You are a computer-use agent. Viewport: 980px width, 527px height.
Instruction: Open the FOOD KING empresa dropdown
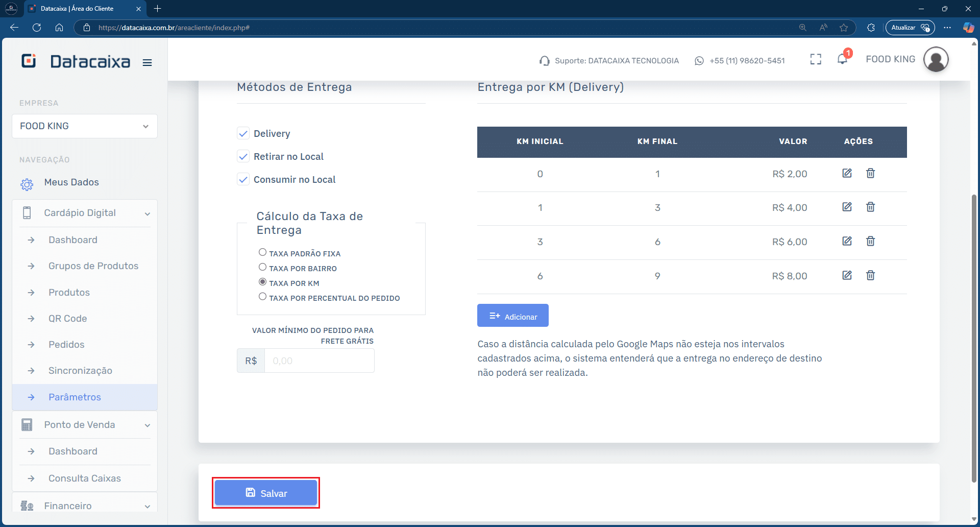click(x=84, y=126)
